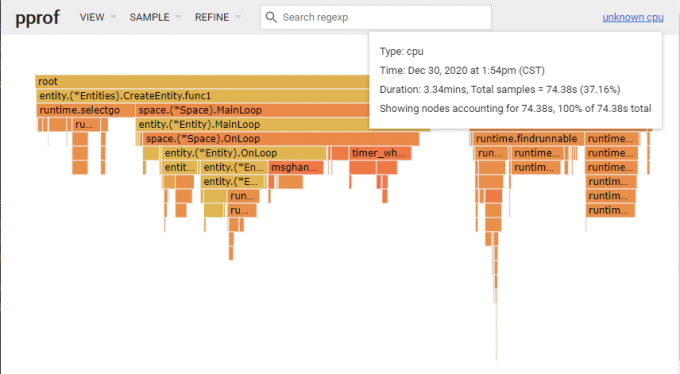This screenshot has height=374, width=680.
Task: Click the VIEW menu caret arrow
Action: 113,17
